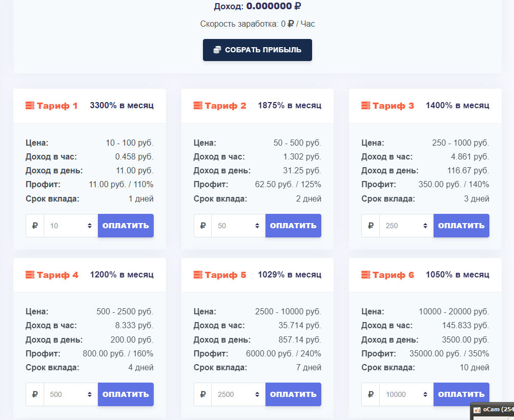
Task: Pay for Тариф 1 with Оплатить button
Action: pyautogui.click(x=126, y=226)
